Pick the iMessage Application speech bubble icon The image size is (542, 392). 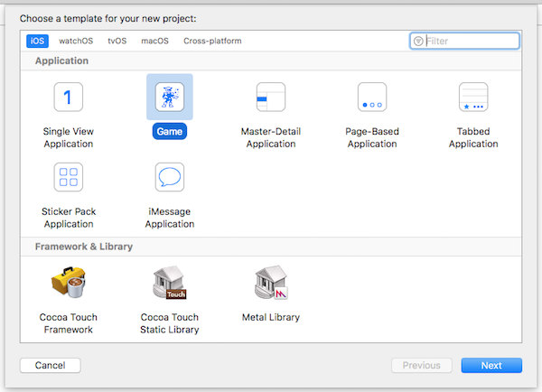[170, 177]
